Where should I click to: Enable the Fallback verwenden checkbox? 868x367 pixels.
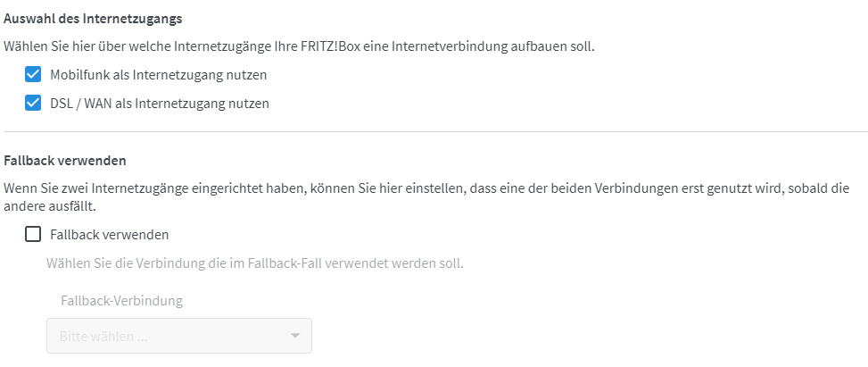click(34, 235)
